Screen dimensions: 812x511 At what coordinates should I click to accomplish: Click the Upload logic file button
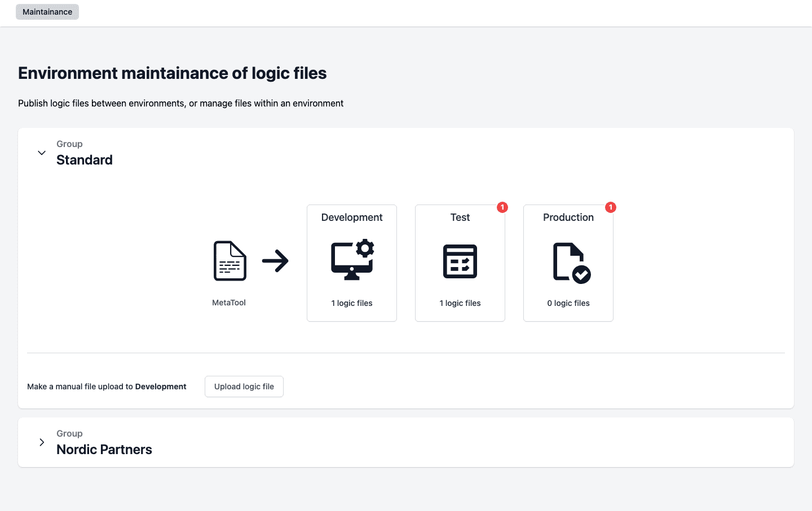point(244,386)
